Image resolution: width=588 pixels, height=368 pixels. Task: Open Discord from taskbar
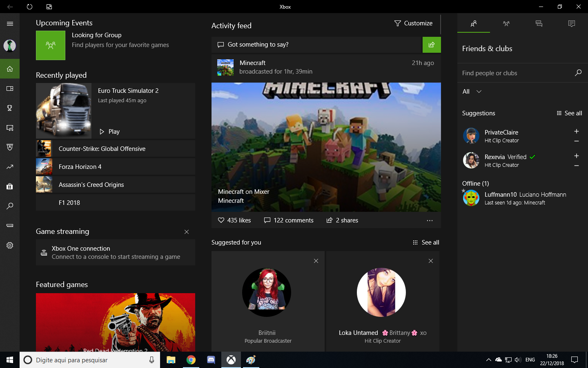pos(211,360)
